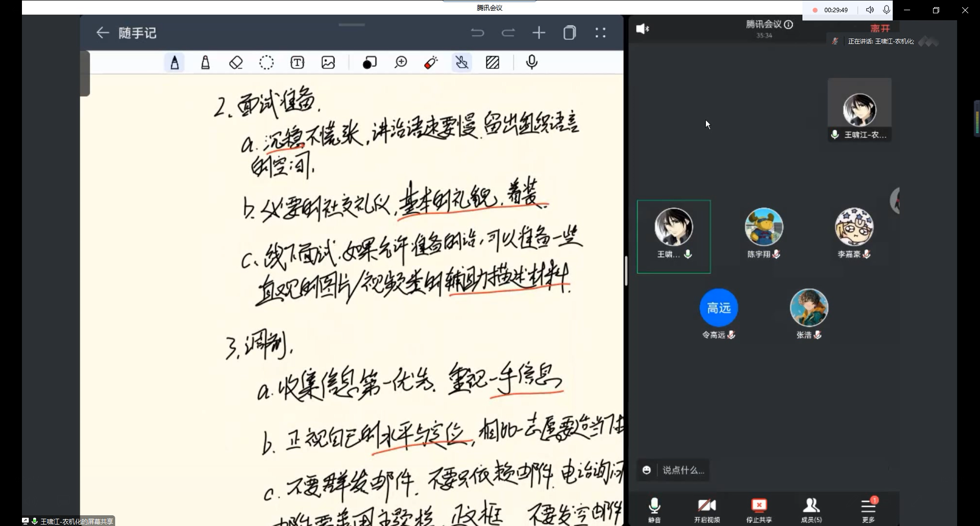Toggle the speaker audio icon in meeting panel
This screenshot has width=980, height=526.
point(642,29)
